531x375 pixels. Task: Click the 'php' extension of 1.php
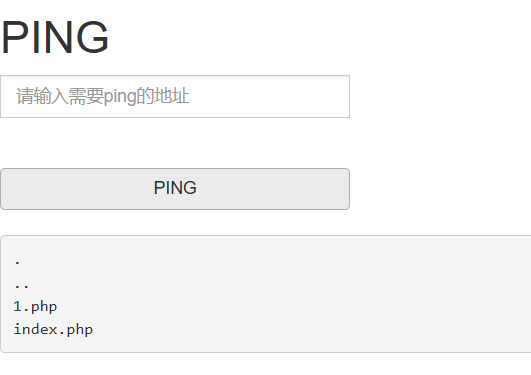pyautogui.click(x=44, y=308)
